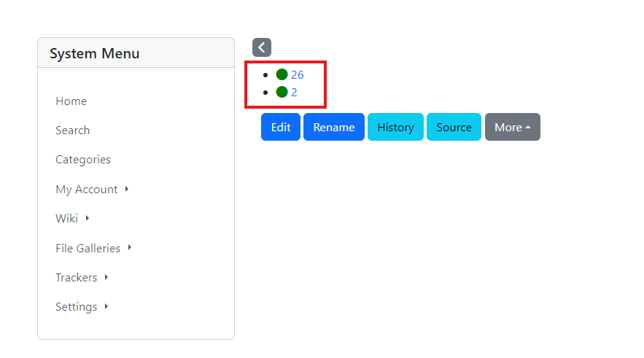Viewport: 644px width, 358px height.
Task: Click the System Menu header
Action: tap(136, 53)
